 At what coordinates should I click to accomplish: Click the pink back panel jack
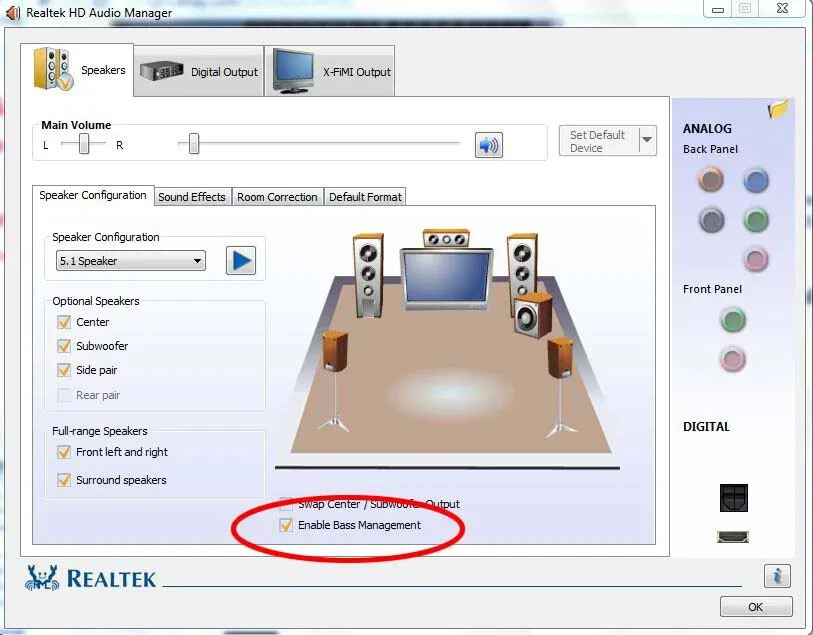[x=755, y=259]
